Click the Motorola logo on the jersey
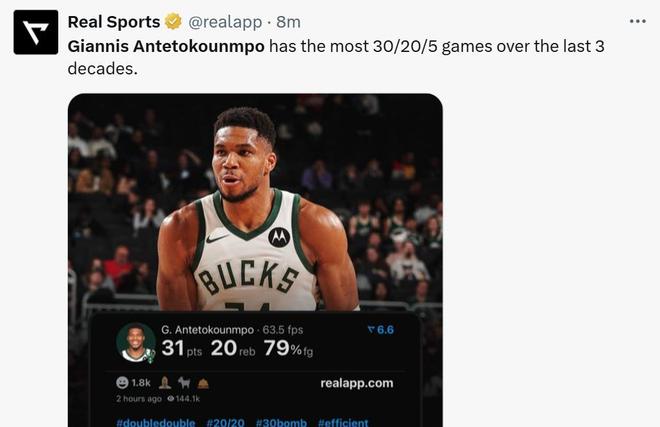This screenshot has height=427, width=660. coord(279,237)
